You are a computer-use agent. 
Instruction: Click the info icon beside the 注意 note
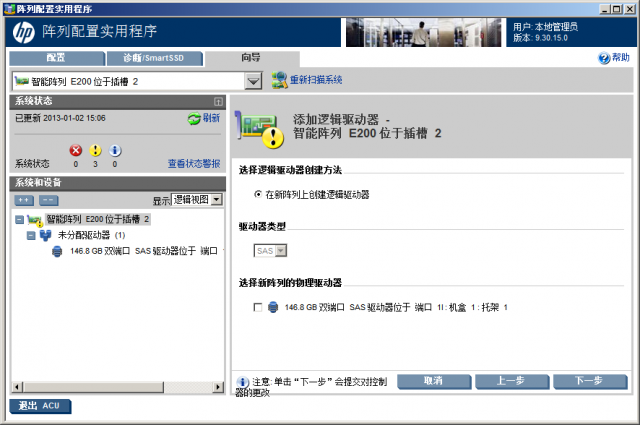coord(242,382)
